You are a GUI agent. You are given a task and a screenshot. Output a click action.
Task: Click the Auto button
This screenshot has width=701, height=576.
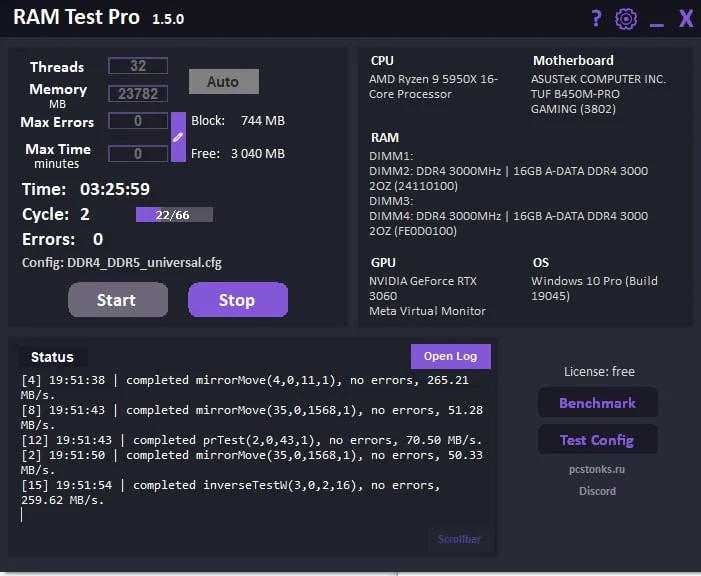[224, 81]
